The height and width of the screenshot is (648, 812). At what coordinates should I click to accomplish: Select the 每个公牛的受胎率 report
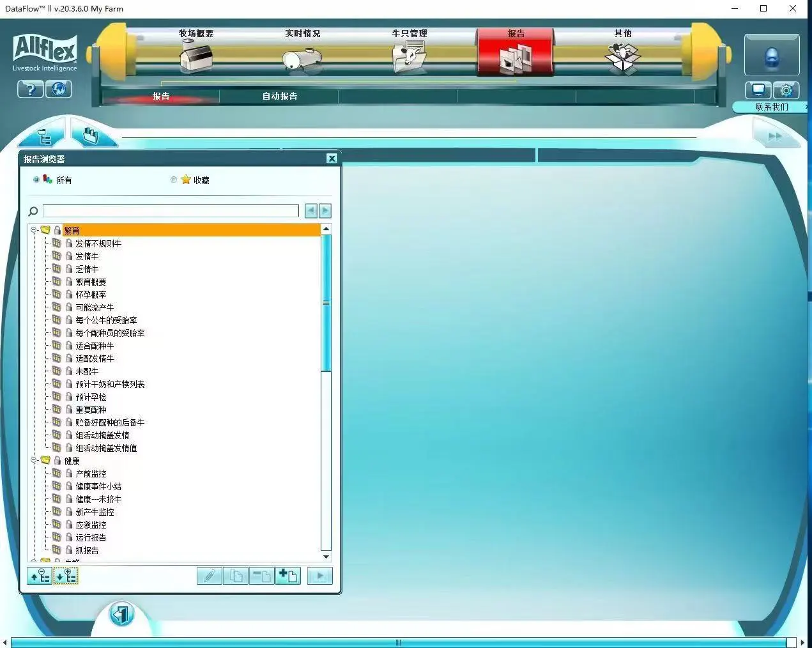click(106, 320)
